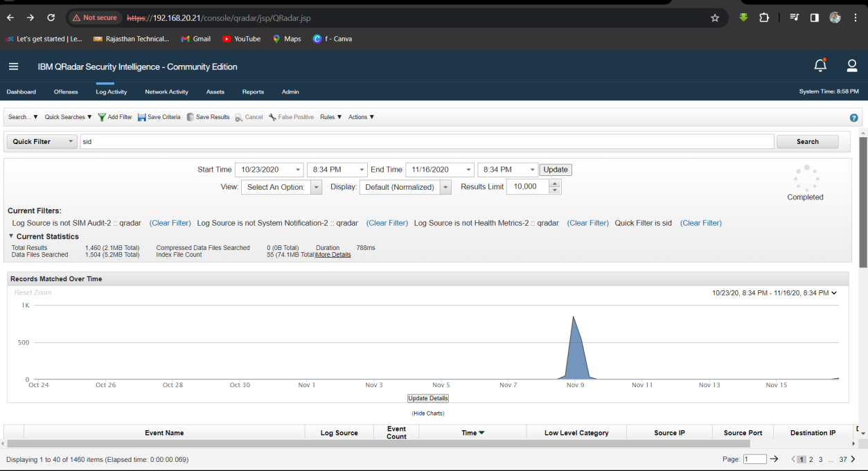
Task: Click the notifications bell icon
Action: click(x=820, y=66)
